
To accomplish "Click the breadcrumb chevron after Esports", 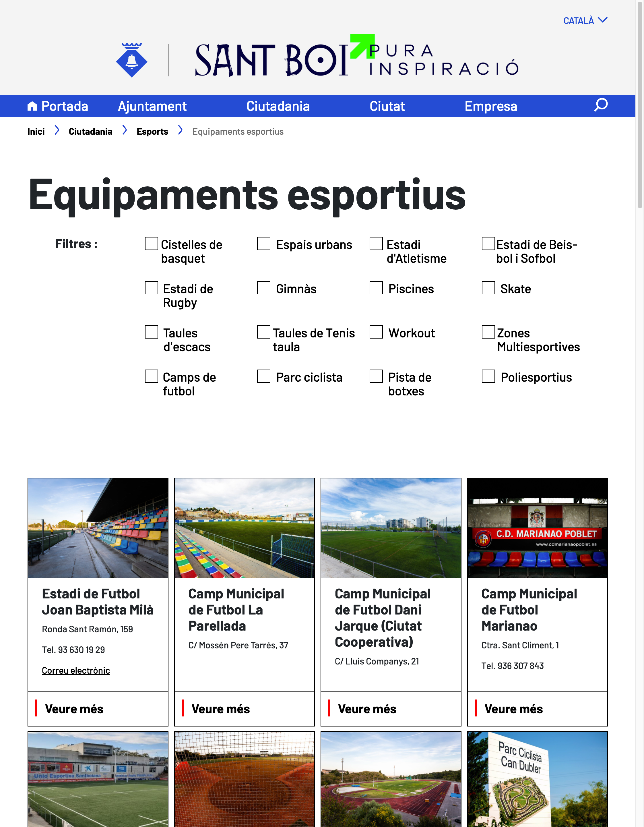I will click(180, 131).
